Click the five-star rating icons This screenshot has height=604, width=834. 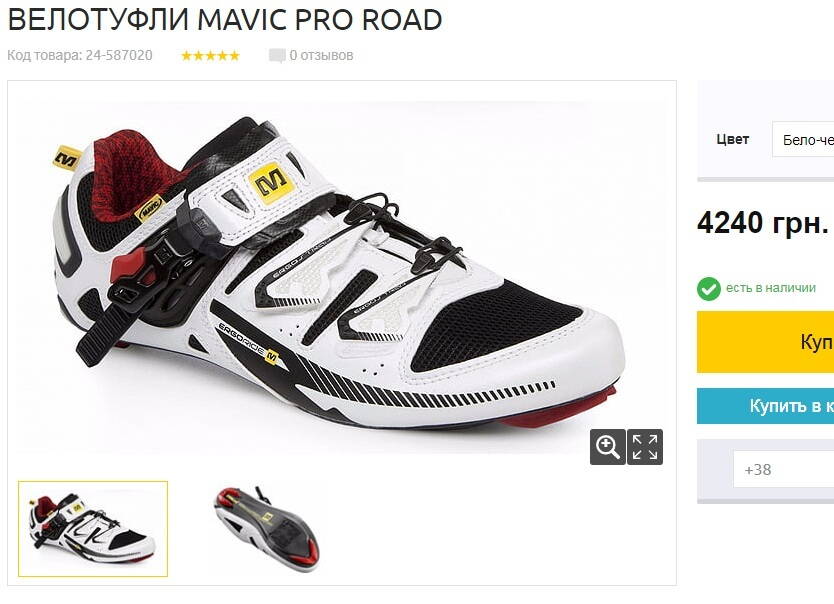211,55
